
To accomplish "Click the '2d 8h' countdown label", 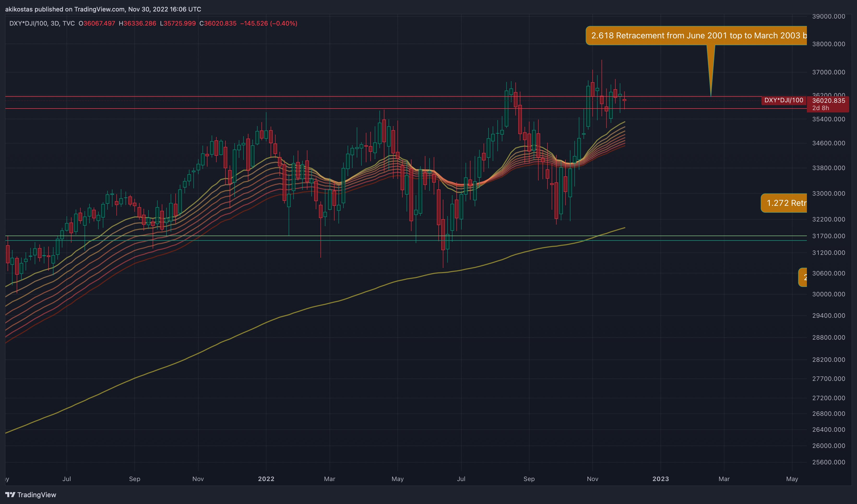I will pos(821,108).
